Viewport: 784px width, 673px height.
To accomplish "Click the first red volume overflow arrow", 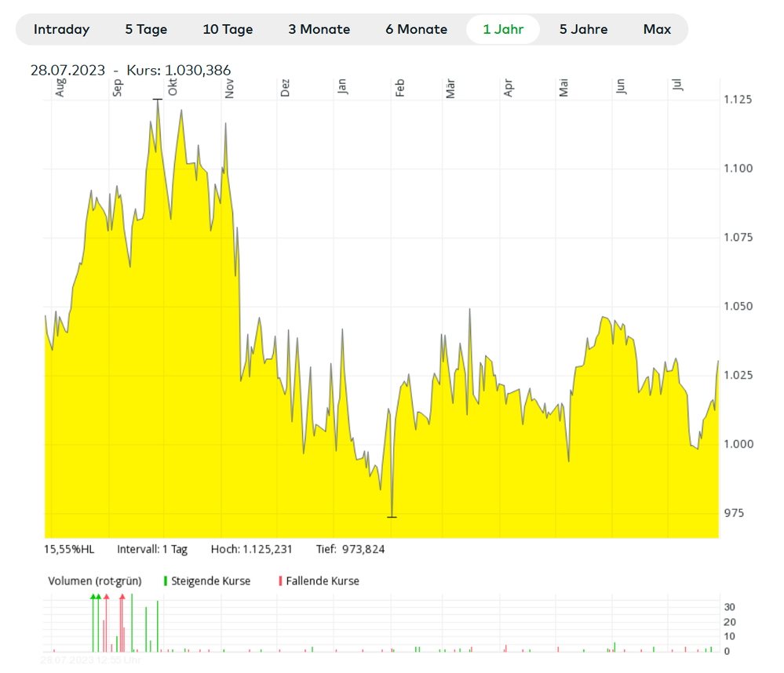I will (107, 597).
